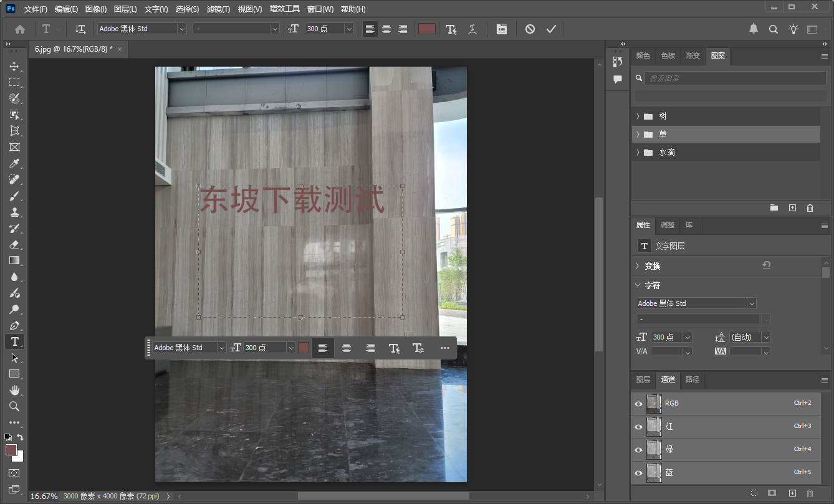The height and width of the screenshot is (504, 834).
Task: Select the Zoom tool
Action: tap(14, 406)
